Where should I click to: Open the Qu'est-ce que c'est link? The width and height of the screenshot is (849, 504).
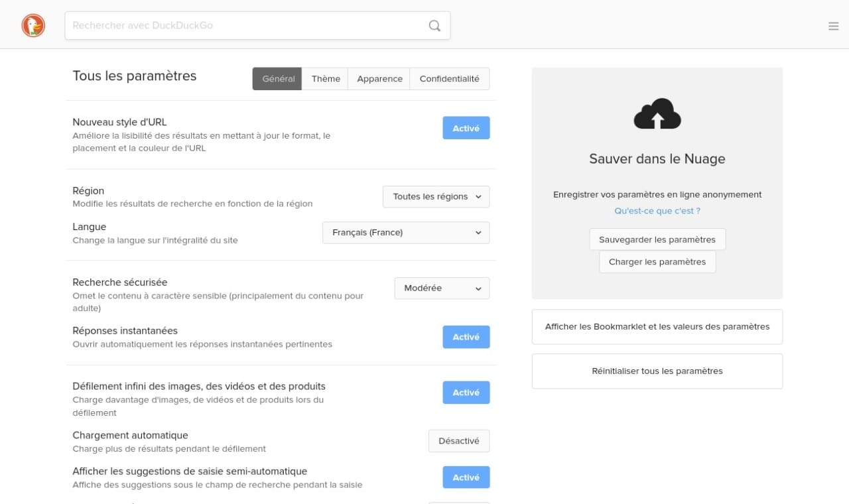click(x=657, y=210)
